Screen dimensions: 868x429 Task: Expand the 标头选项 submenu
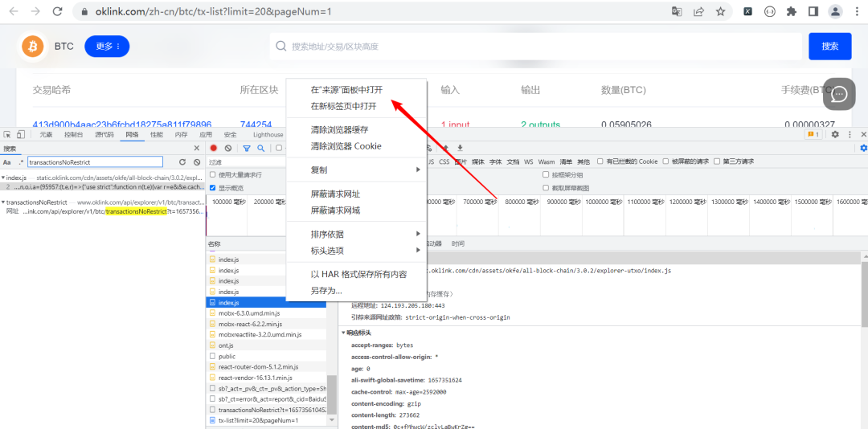(357, 251)
